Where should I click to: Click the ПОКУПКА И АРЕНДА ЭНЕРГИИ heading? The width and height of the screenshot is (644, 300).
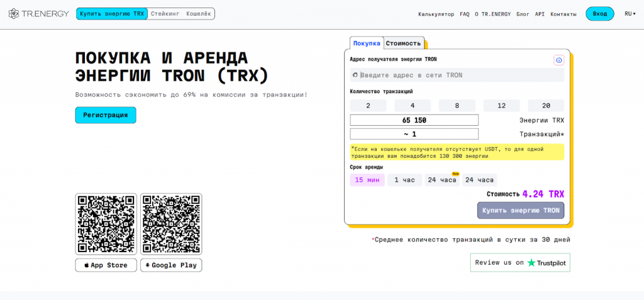click(172, 67)
